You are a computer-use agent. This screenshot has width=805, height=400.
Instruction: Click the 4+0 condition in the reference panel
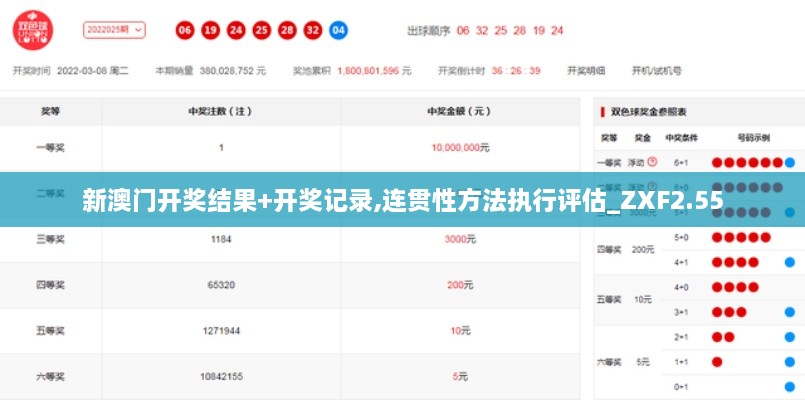pyautogui.click(x=681, y=287)
